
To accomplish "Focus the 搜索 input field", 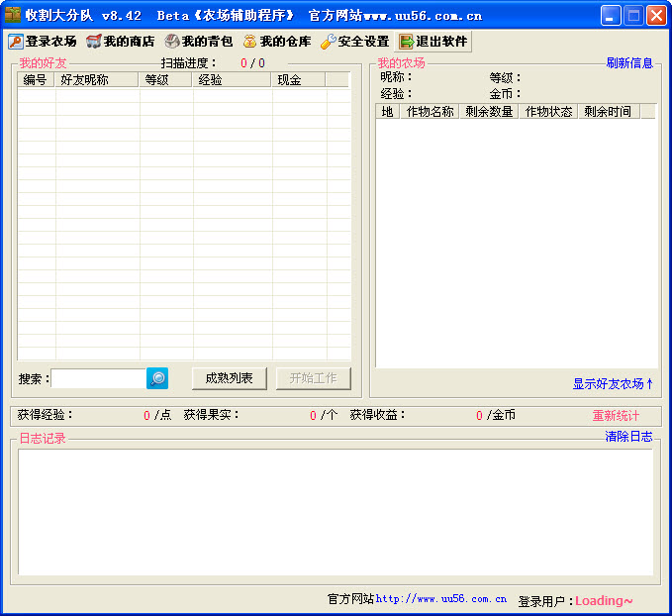I will (99, 378).
